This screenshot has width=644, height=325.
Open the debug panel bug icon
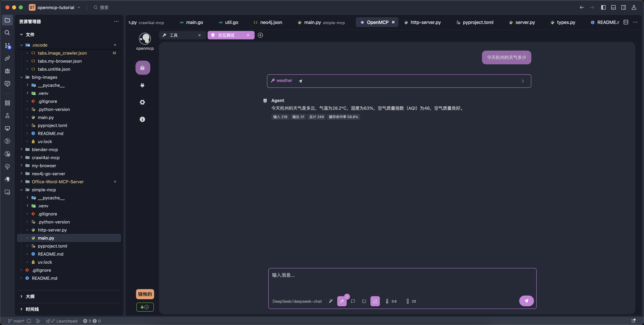tap(143, 68)
